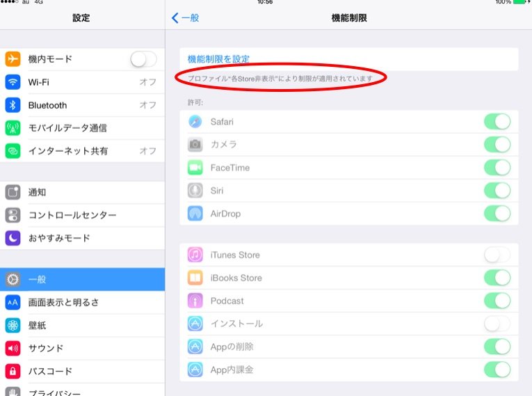532x396 pixels.
Task: Tap the App内課金 icon
Action: 195,370
